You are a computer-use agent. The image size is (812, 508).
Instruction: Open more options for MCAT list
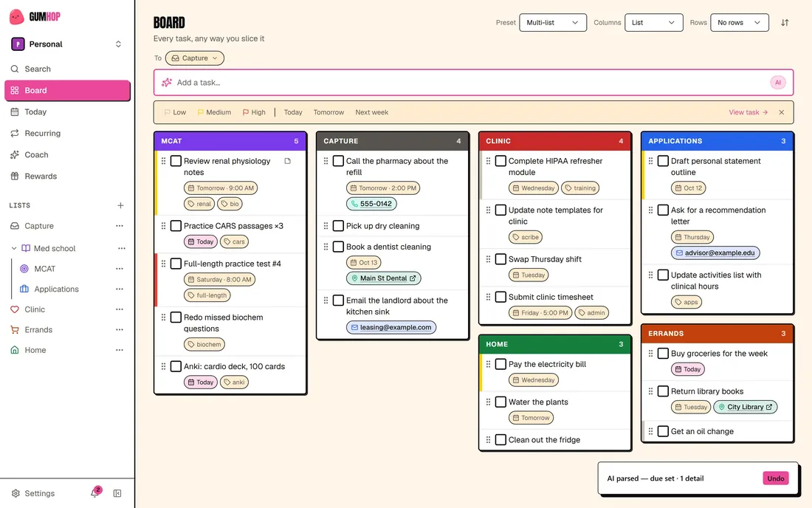click(120, 269)
